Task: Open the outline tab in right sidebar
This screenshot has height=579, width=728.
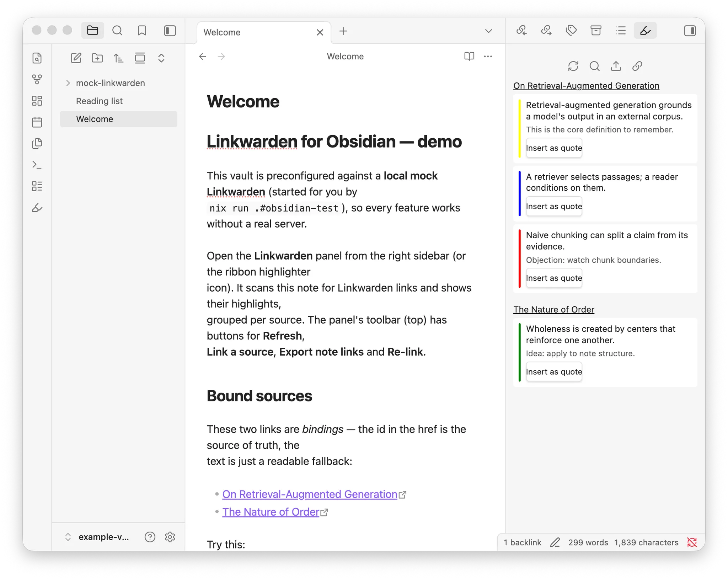Action: (621, 31)
